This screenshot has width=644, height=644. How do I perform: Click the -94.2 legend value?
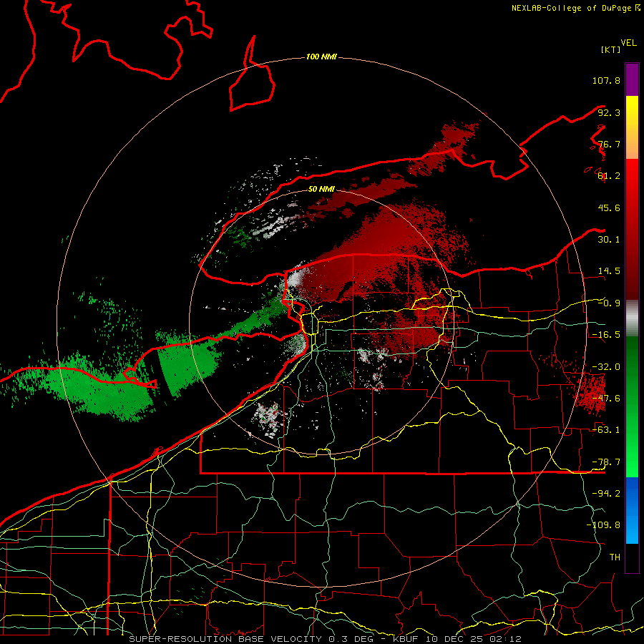pyautogui.click(x=606, y=494)
